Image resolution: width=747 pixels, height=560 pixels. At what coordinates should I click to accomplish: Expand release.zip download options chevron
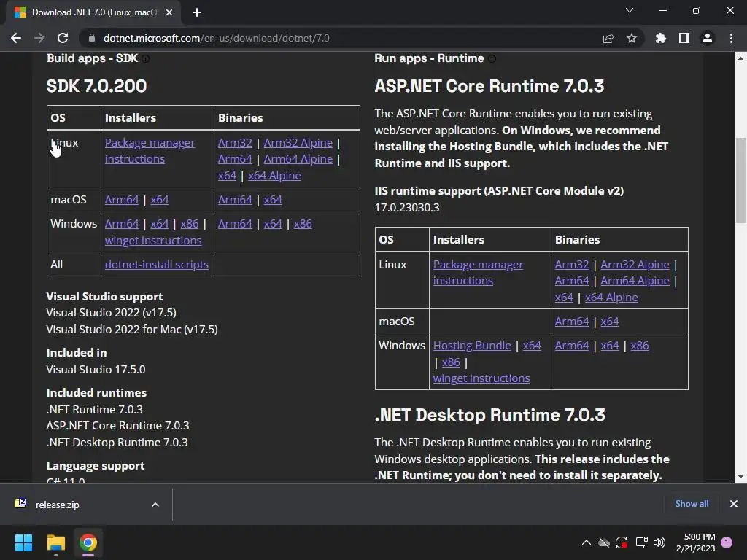(x=155, y=505)
